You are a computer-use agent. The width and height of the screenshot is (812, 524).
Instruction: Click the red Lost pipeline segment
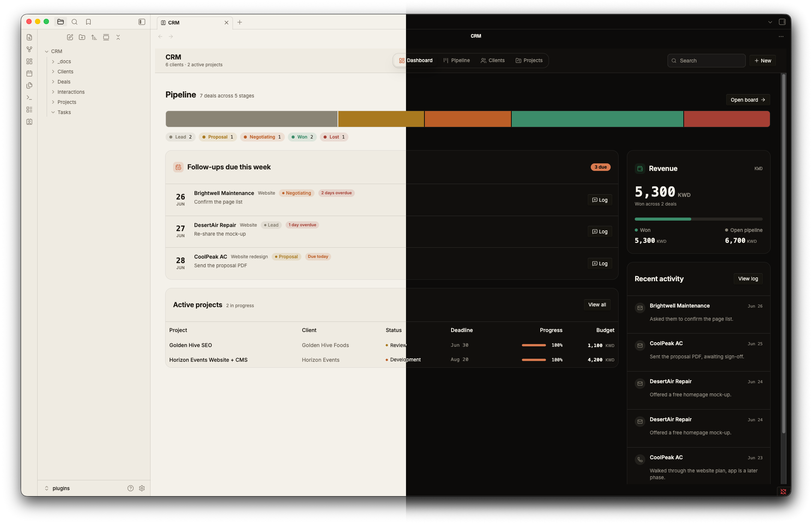[727, 119]
